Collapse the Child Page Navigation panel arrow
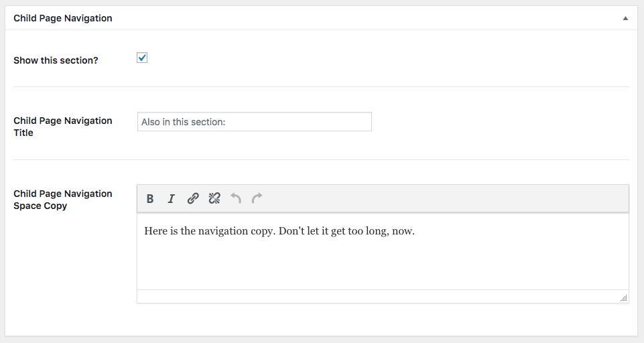The image size is (644, 343). (625, 18)
